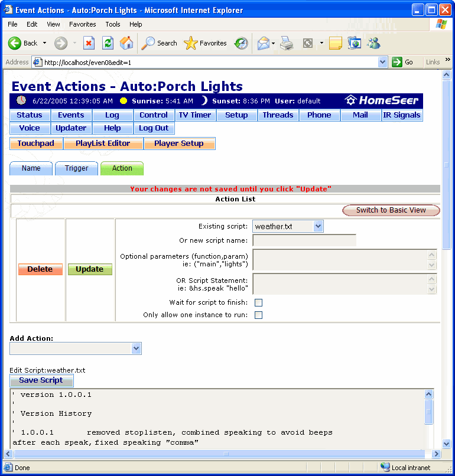This screenshot has width=455, height=476.
Task: Go to browser Home icon
Action: tap(126, 43)
